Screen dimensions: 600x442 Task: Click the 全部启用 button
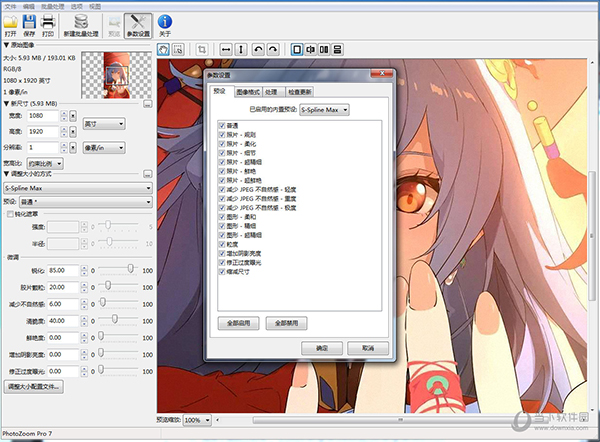coord(238,323)
